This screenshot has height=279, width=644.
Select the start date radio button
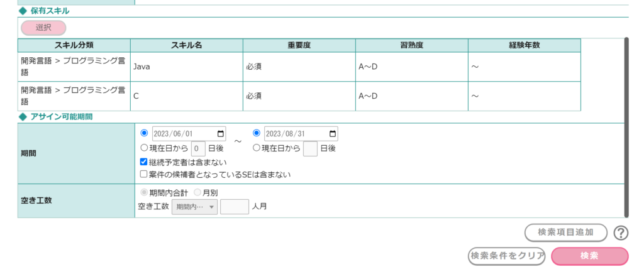[145, 133]
